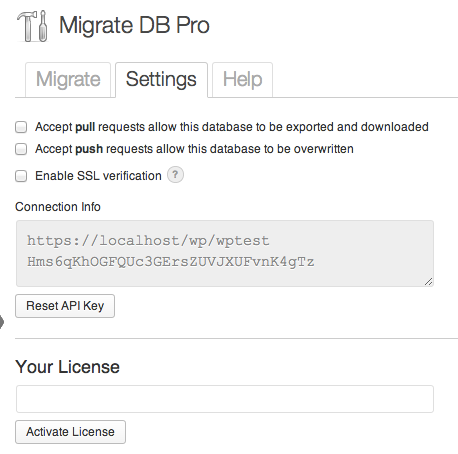Select the Settings tab

click(x=161, y=80)
